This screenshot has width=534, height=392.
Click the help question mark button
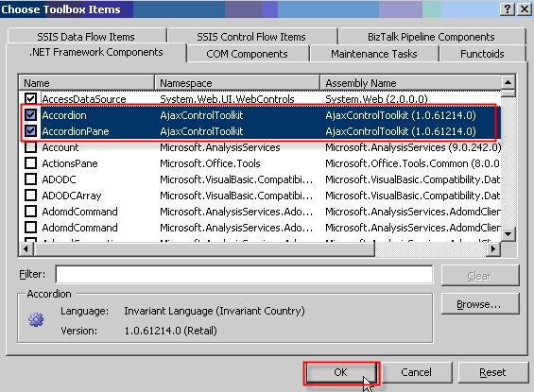tap(508, 9)
